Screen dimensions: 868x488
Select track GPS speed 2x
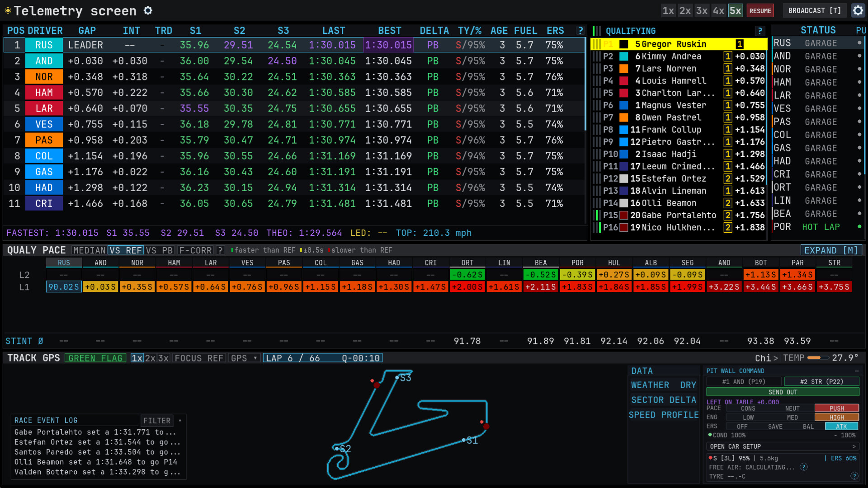151,358
